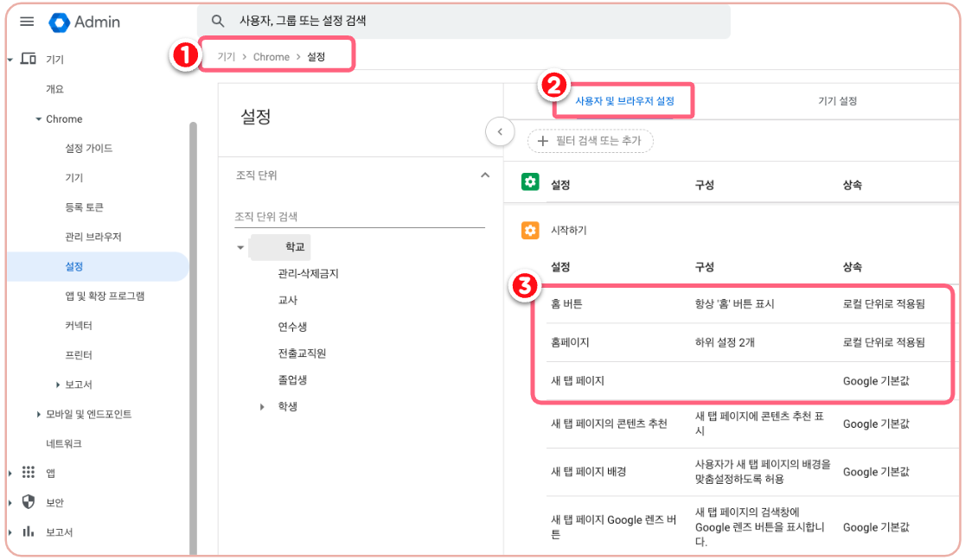Select the 전출교직원 organizational unit
The height and width of the screenshot is (560, 965).
pos(302,353)
